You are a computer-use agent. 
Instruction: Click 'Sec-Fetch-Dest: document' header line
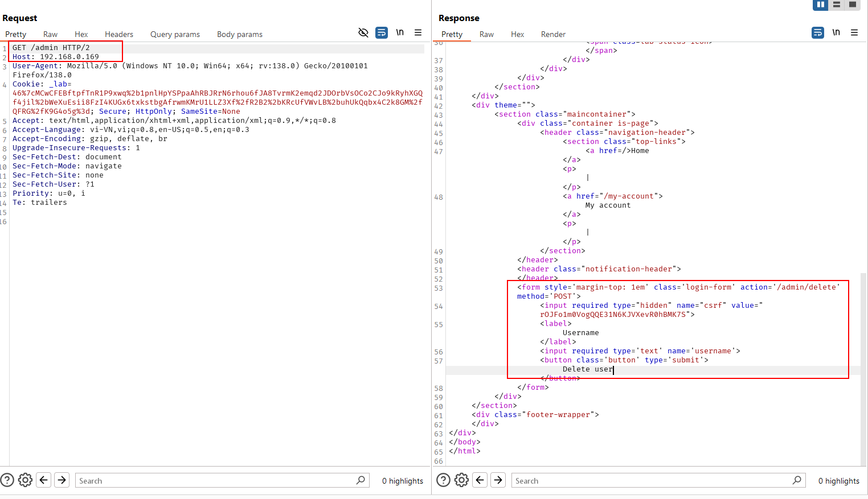(x=67, y=157)
